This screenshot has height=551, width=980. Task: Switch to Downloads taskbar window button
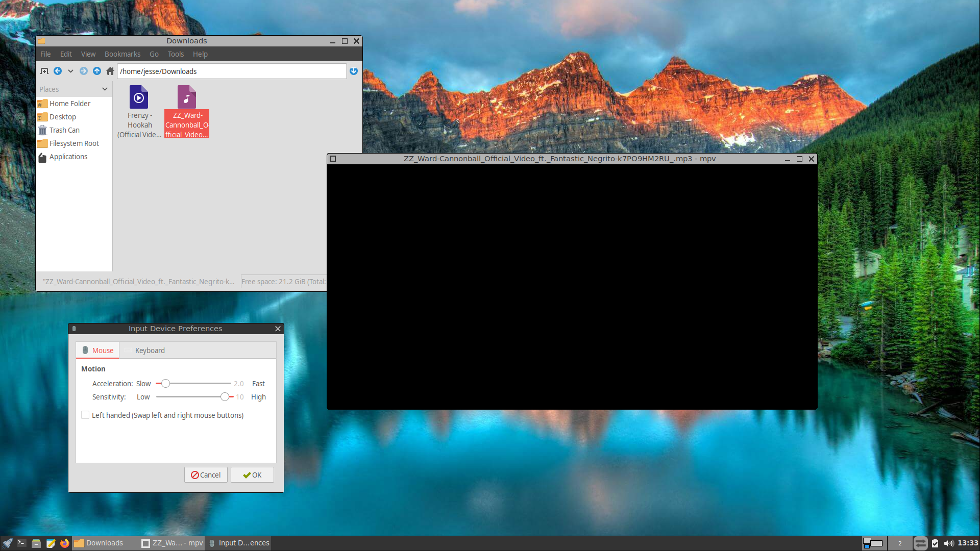tap(105, 543)
